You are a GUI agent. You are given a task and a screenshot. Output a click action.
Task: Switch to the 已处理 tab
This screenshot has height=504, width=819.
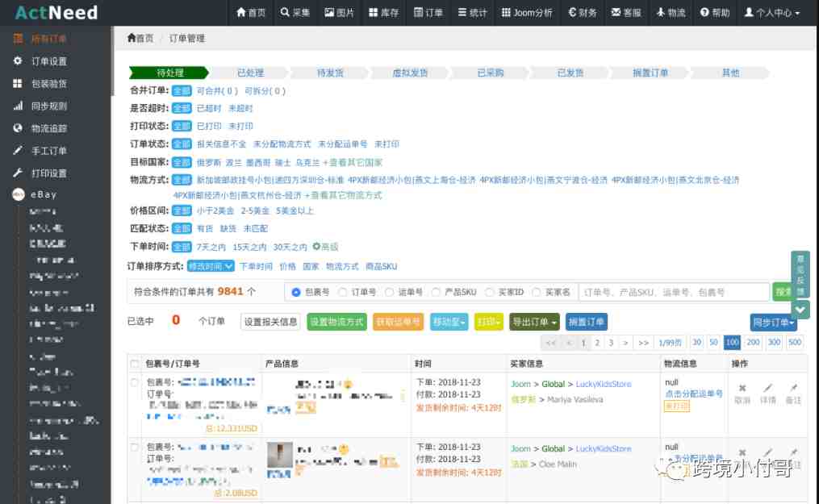coord(250,73)
